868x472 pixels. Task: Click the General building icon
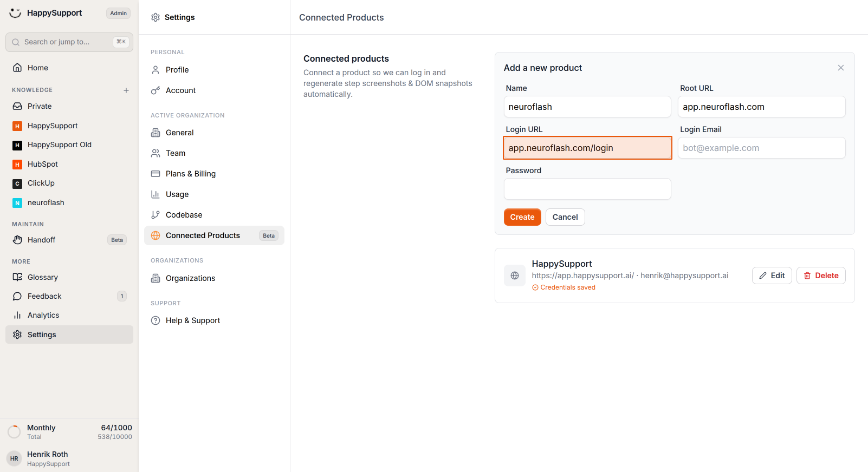pos(156,133)
